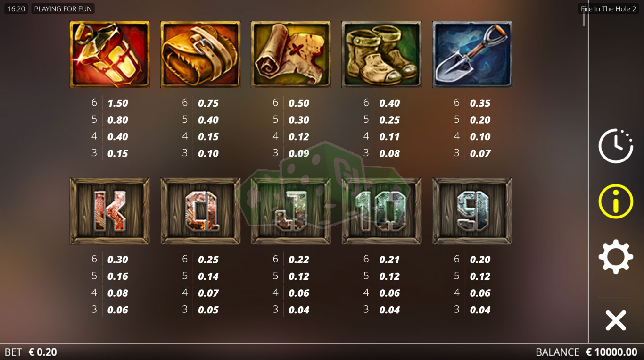Click the miner boots symbol
The height and width of the screenshot is (360, 644).
(381, 54)
